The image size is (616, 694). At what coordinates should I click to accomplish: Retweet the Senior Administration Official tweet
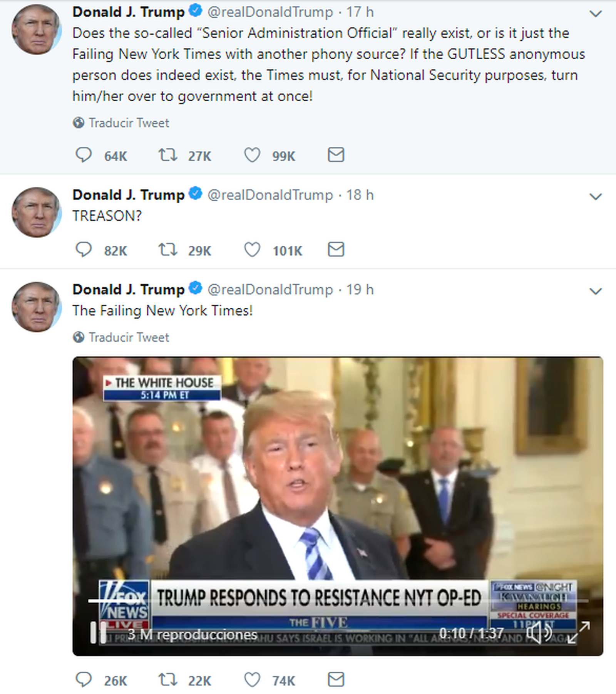pos(168,155)
